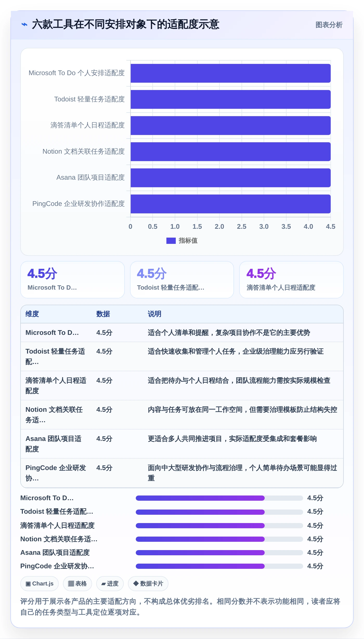Click the 数据卡片 tag chip
Screen dimensions: 364x639
(x=148, y=584)
